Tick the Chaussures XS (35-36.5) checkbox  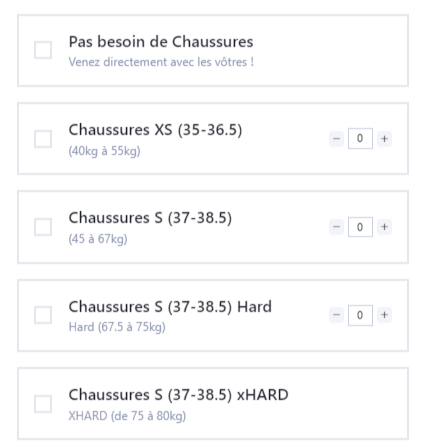coord(43,139)
